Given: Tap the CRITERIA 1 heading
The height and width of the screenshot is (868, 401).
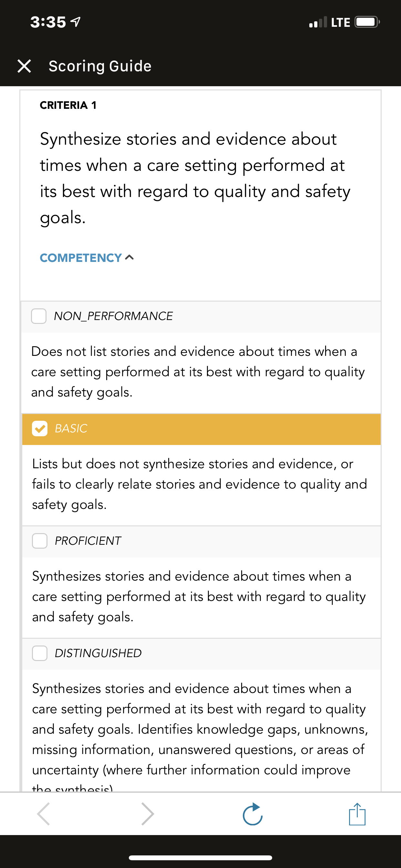Looking at the screenshot, I should [68, 105].
